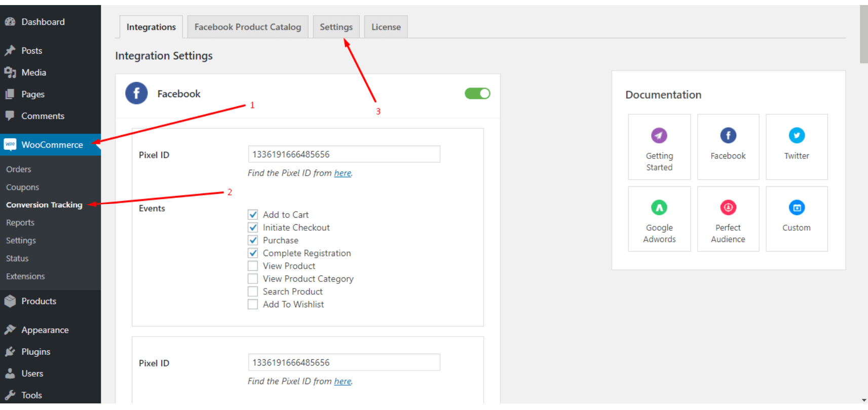Screen dimensions: 868x410
Task: Click the Integration Settings heading
Action: [x=164, y=56]
